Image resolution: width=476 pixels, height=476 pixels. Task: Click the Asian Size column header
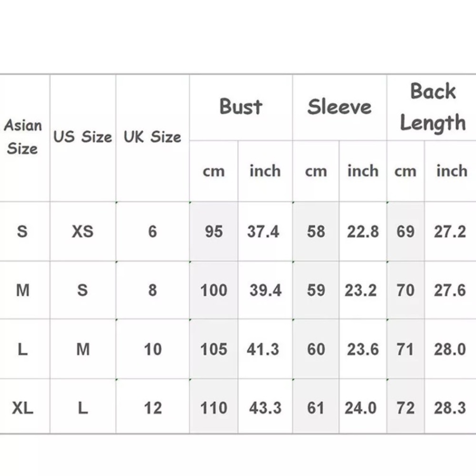click(25, 138)
